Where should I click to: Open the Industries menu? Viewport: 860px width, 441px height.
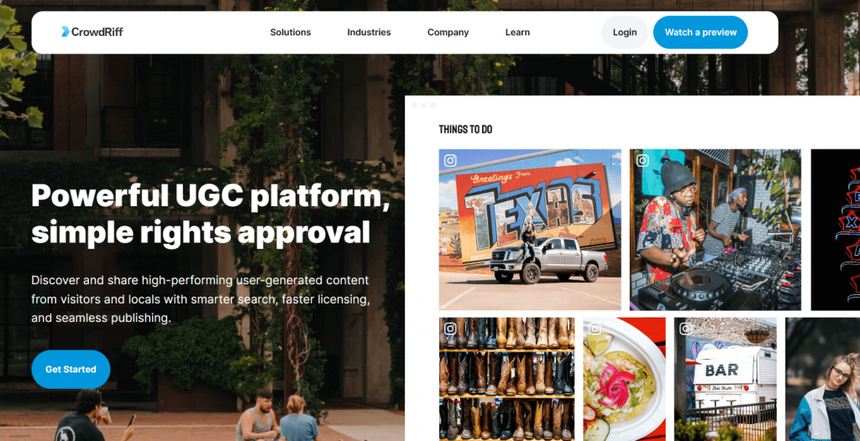tap(369, 32)
